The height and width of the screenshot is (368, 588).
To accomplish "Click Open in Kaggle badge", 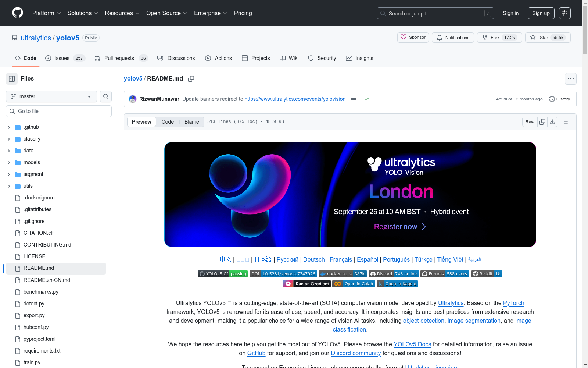I will tap(397, 284).
